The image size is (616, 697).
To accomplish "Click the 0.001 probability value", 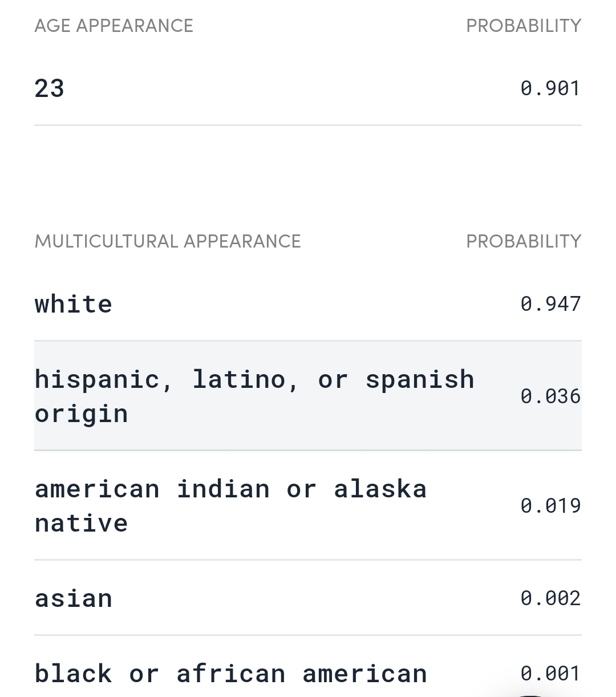I will (550, 674).
